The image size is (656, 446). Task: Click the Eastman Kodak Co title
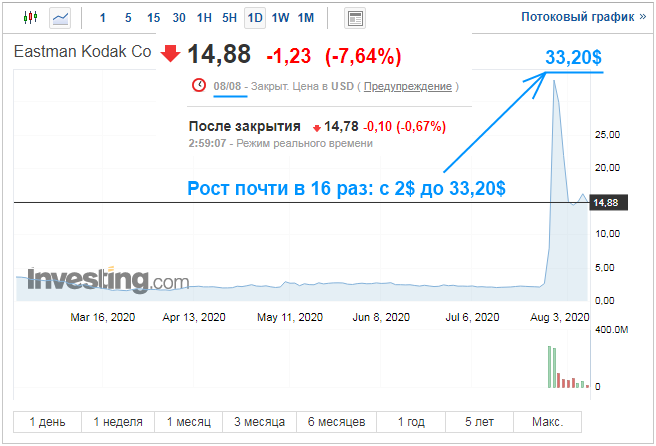(82, 51)
